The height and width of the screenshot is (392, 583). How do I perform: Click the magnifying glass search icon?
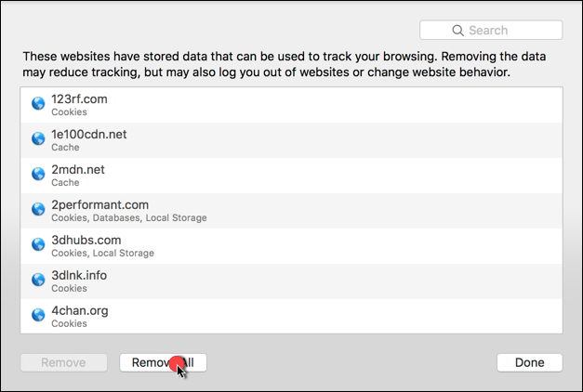pos(457,31)
